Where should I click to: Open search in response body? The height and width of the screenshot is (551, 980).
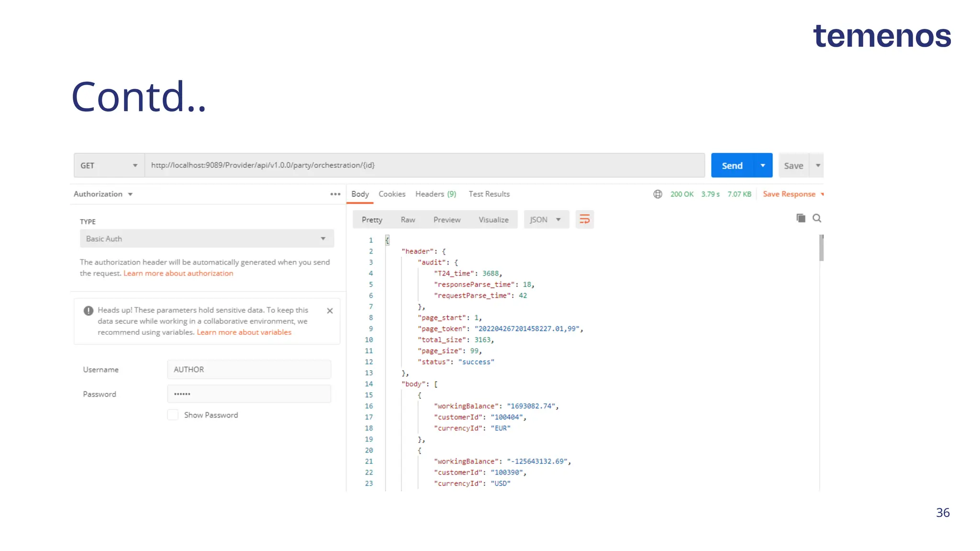coord(817,218)
